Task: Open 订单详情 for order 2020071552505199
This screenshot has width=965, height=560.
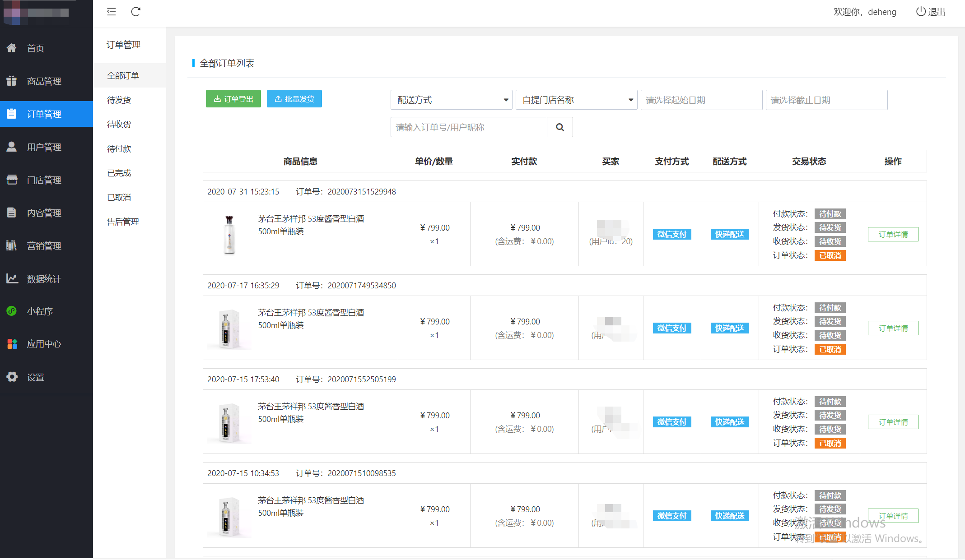Action: pos(893,422)
